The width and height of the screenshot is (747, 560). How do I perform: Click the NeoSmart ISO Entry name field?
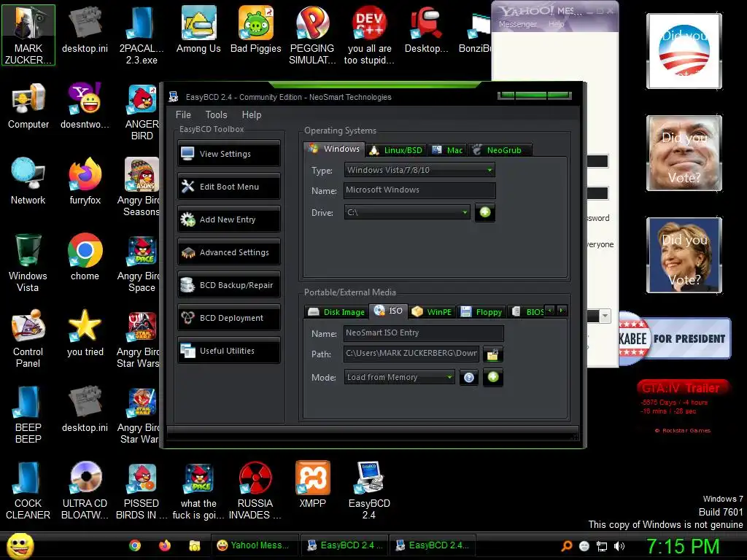point(423,332)
